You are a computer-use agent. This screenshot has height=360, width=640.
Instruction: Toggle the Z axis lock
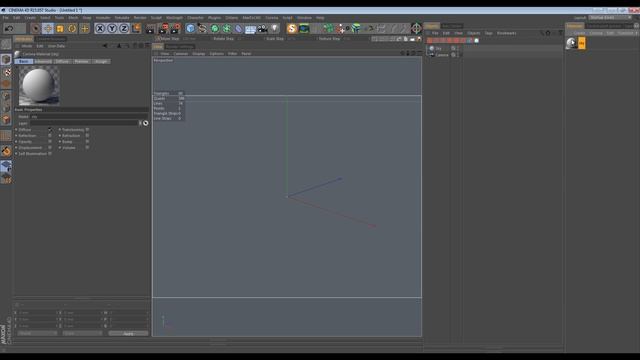[124, 28]
